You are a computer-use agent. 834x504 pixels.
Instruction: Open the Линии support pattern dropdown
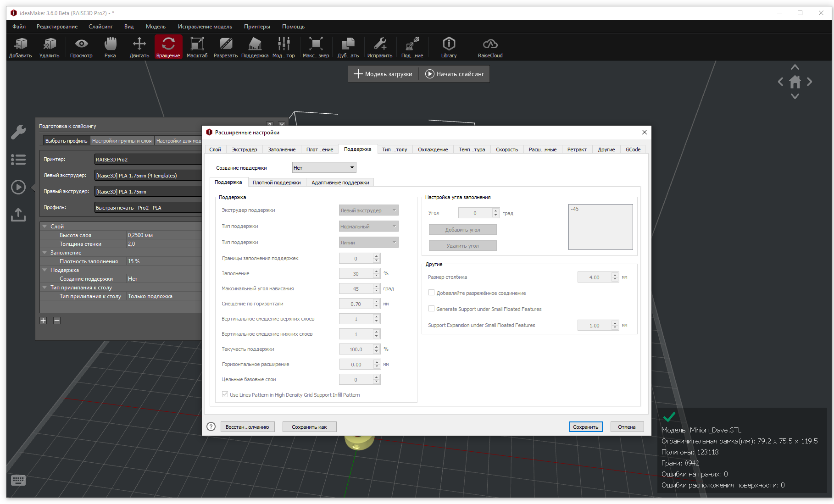pos(369,242)
